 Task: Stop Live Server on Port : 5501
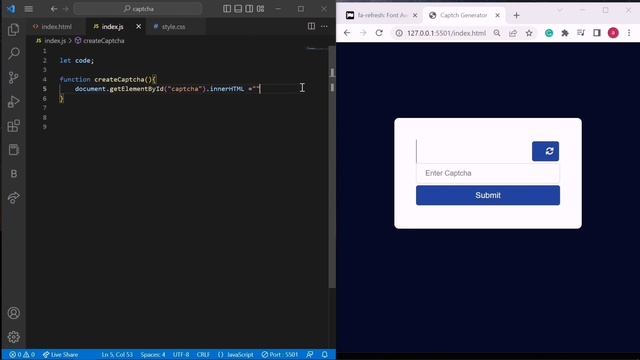280,354
